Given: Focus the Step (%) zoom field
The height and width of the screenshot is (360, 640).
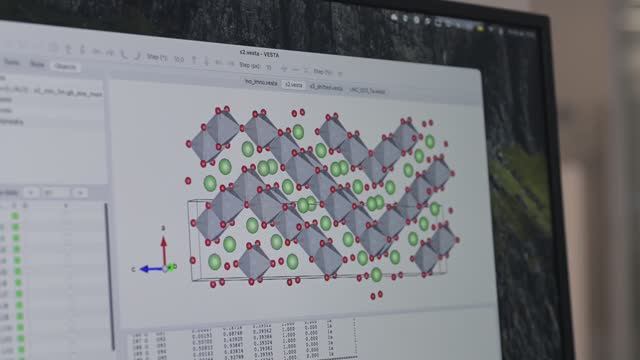Looking at the screenshot, I should click(340, 74).
